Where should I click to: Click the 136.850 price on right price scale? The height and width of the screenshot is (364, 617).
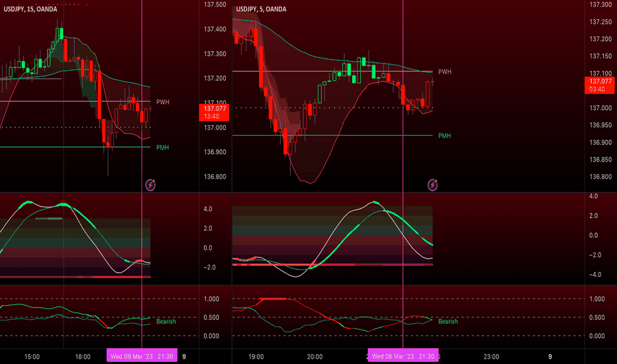point(600,159)
